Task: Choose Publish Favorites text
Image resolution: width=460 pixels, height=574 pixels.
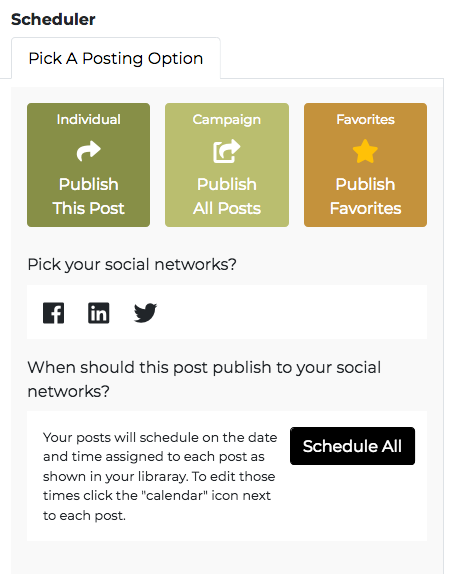Action: 365,196
